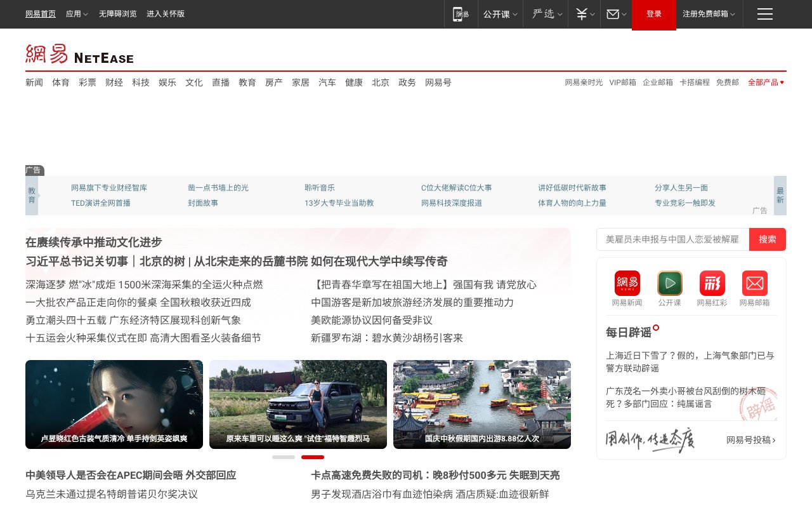Open the envelope mail icon in top bar
This screenshot has width=812, height=508.
[612, 14]
